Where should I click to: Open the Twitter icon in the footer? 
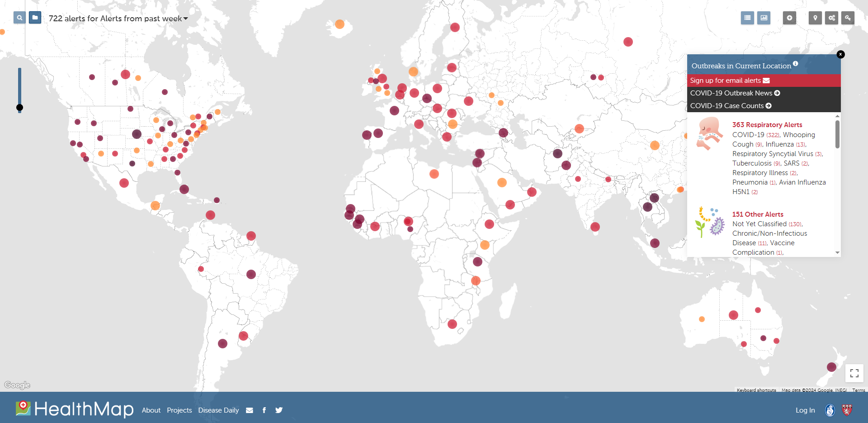pos(279,410)
